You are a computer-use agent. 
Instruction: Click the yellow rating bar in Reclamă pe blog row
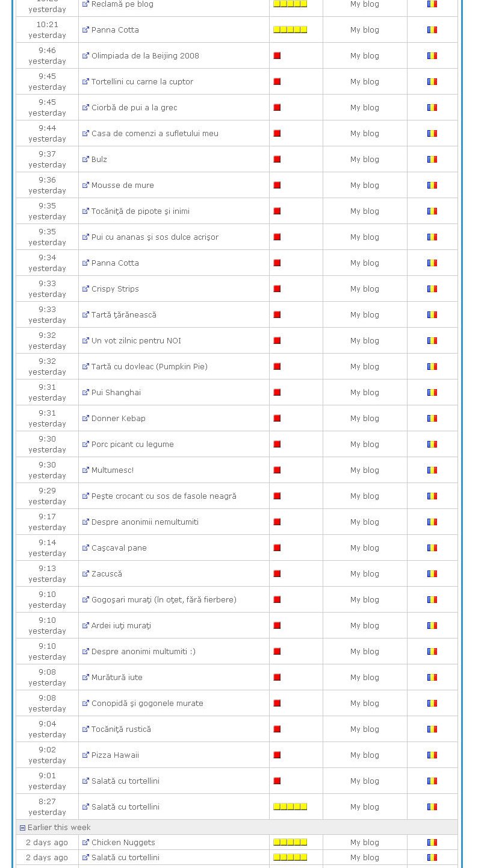pos(290,4)
